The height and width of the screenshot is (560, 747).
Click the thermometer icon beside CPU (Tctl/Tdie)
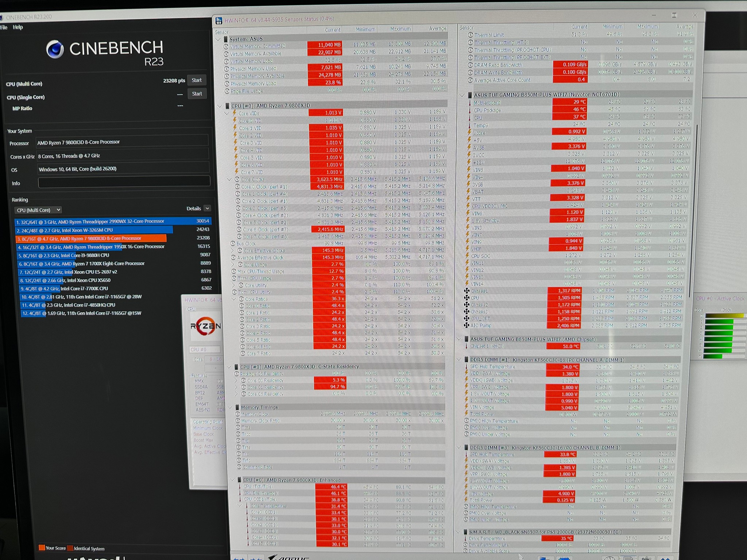click(x=240, y=486)
